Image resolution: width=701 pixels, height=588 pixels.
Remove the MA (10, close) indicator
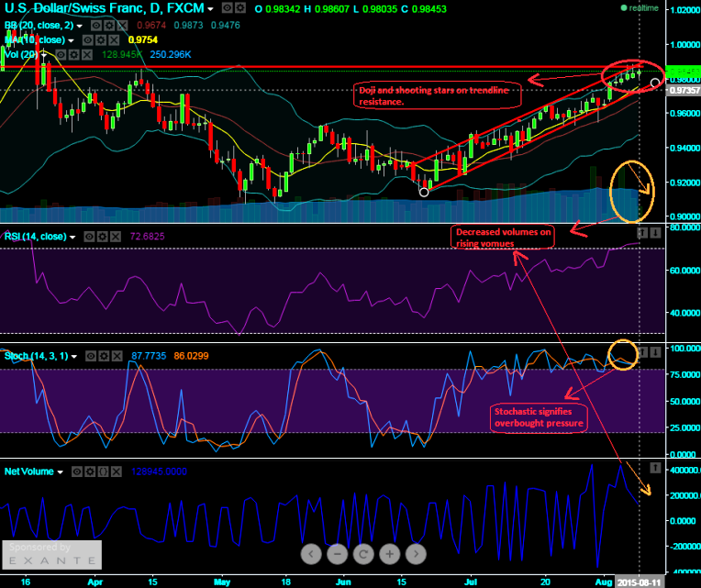[114, 40]
